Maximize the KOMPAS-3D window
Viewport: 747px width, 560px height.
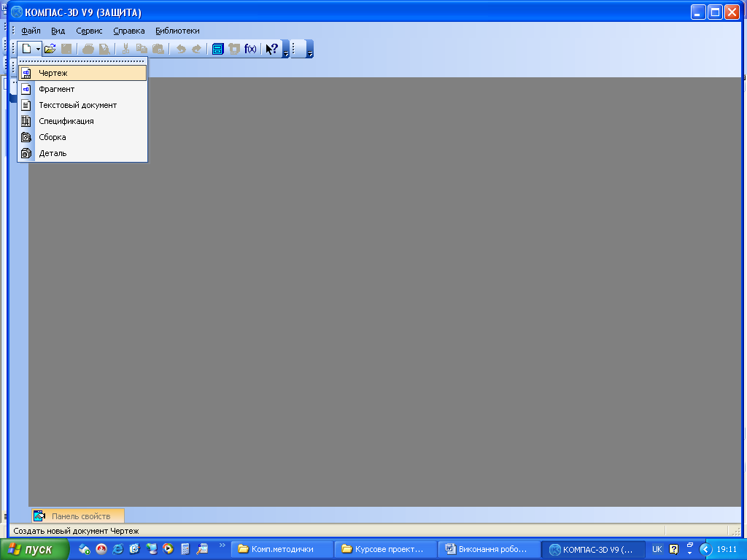pyautogui.click(x=715, y=12)
